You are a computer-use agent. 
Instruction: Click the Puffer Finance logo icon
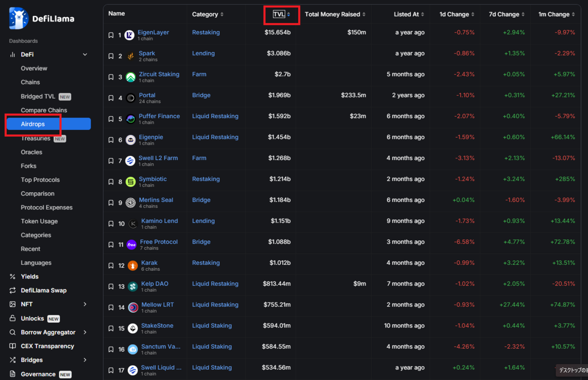tap(130, 119)
